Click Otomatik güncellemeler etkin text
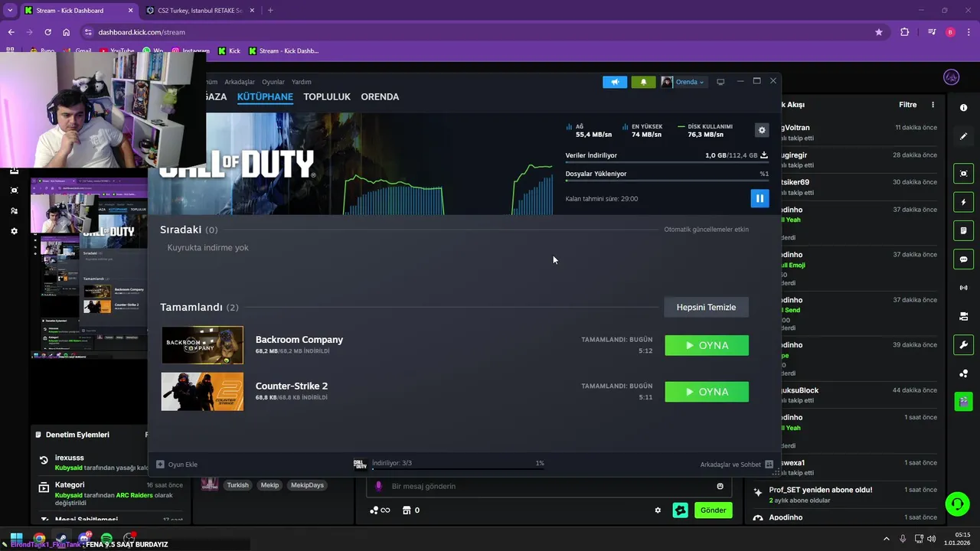Viewport: 980px width, 551px height. pos(706,230)
